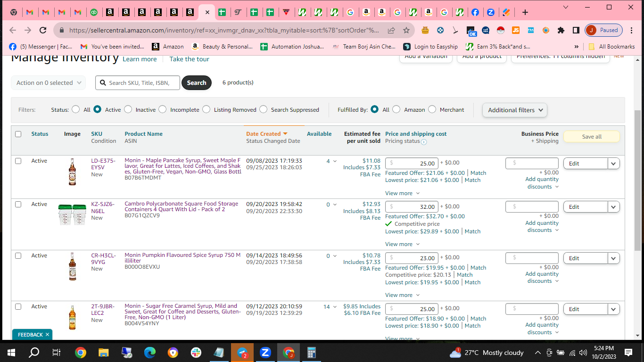This screenshot has height=362, width=644.
Task: Open a new browser tab
Action: point(525,12)
